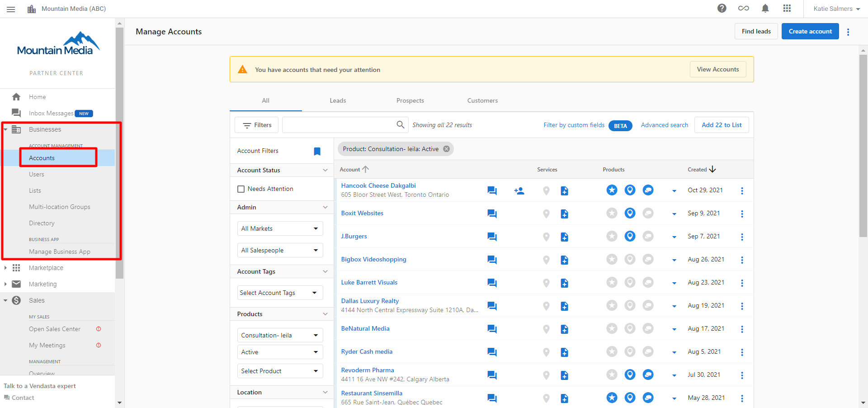
Task: Click Filter by custom fields link
Action: tap(574, 125)
